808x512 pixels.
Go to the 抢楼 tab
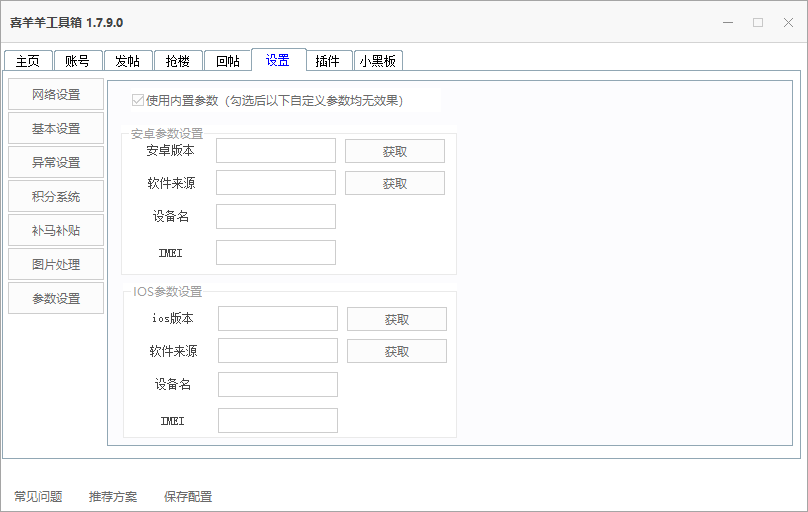pos(177,61)
